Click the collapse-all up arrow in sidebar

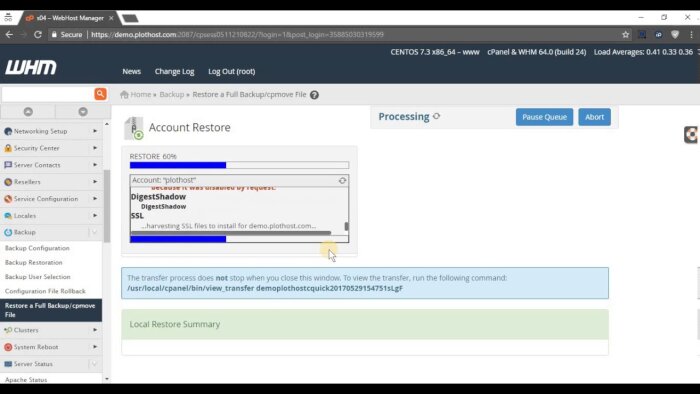coord(28,112)
